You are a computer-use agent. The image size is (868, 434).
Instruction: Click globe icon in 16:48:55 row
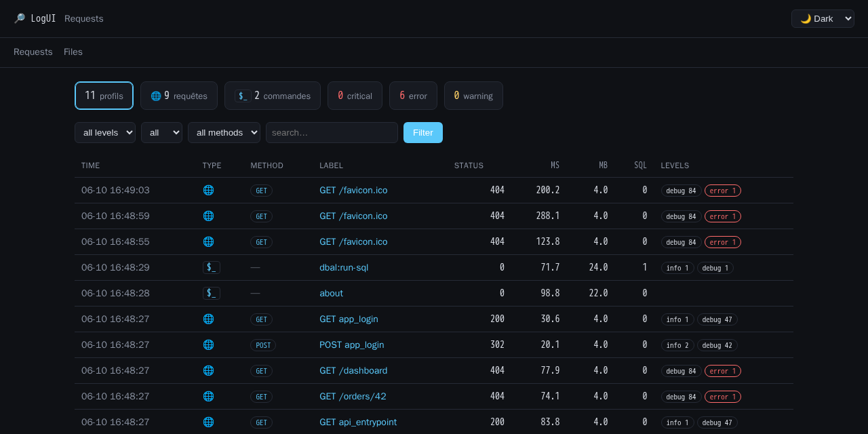tap(208, 241)
